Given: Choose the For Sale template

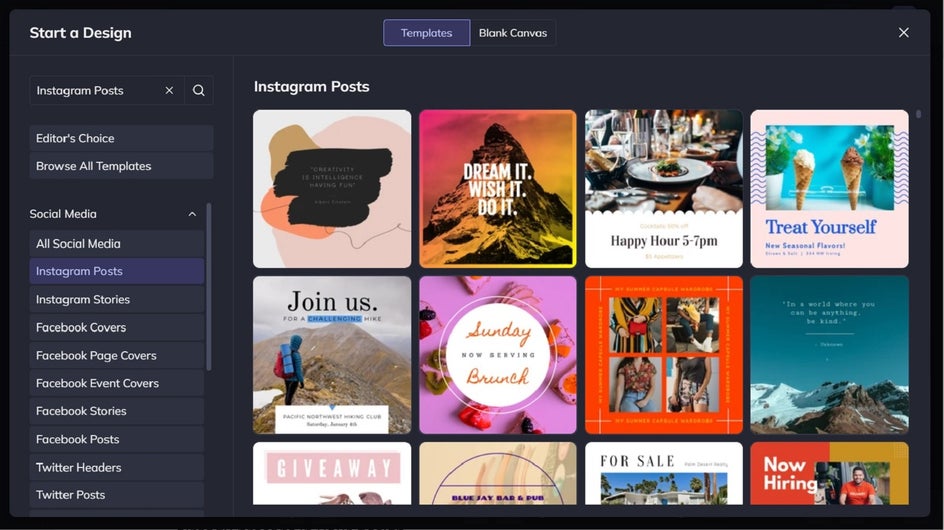Looking at the screenshot, I should point(664,473).
